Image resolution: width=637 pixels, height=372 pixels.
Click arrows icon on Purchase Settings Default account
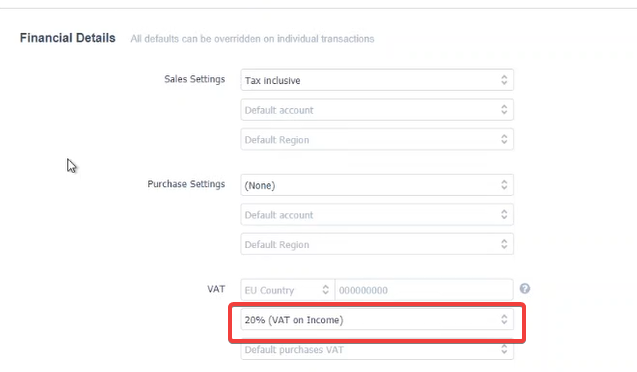[504, 214]
